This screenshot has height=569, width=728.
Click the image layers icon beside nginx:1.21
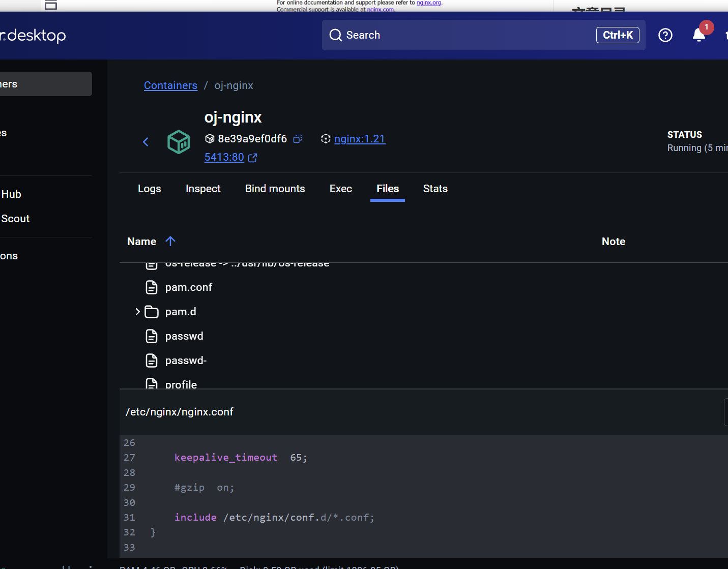click(x=326, y=138)
